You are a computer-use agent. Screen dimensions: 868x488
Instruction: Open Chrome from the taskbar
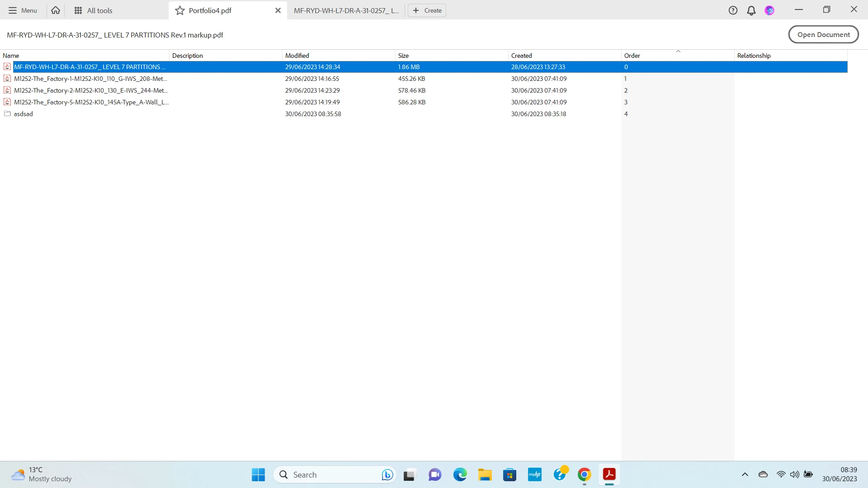584,474
